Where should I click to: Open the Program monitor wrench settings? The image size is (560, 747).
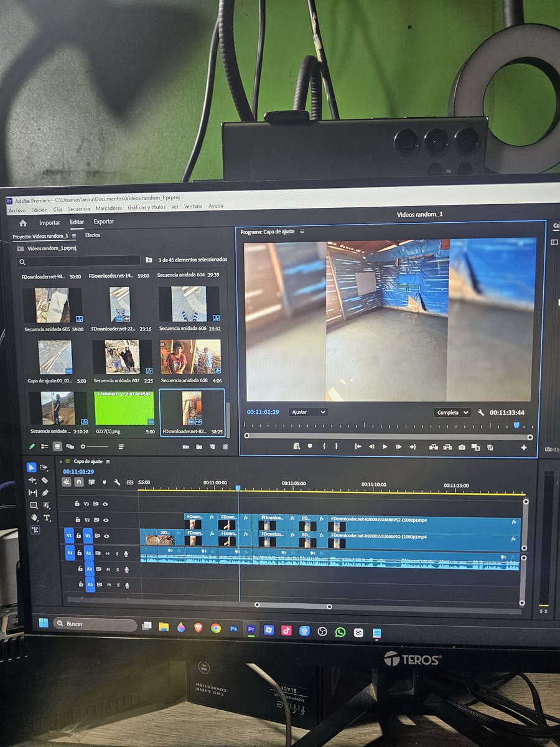coord(481,413)
